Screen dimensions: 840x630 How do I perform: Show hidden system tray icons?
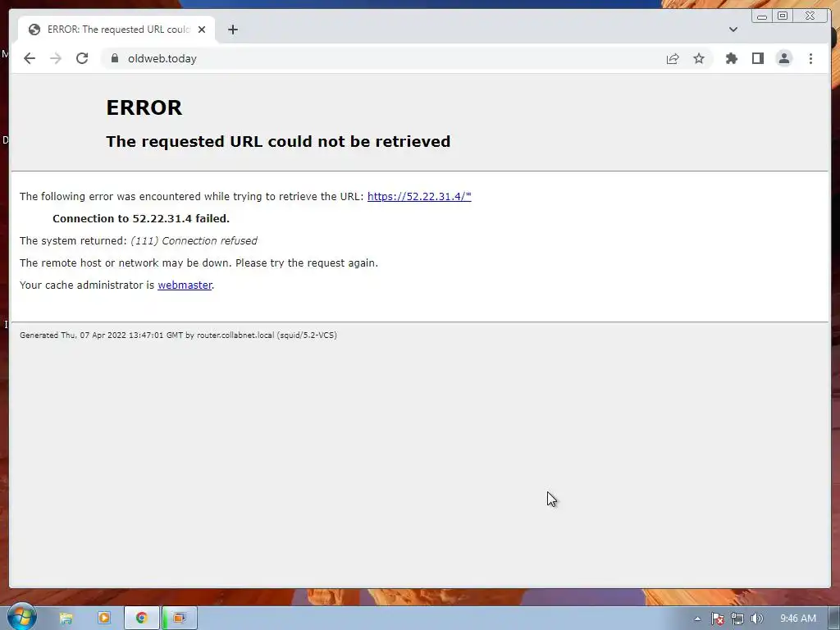697,619
